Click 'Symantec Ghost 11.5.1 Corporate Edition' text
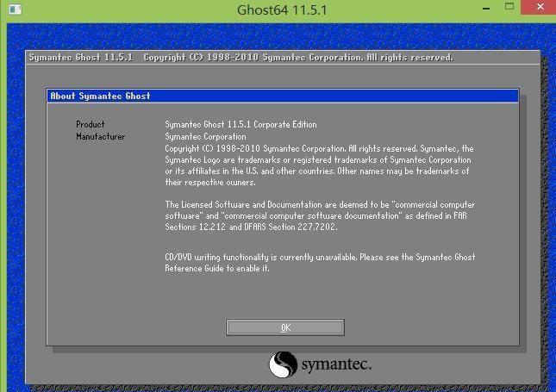The image size is (556, 392). click(241, 124)
